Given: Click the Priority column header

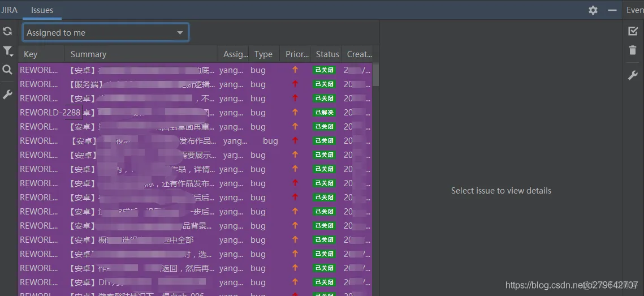Looking at the screenshot, I should [297, 54].
